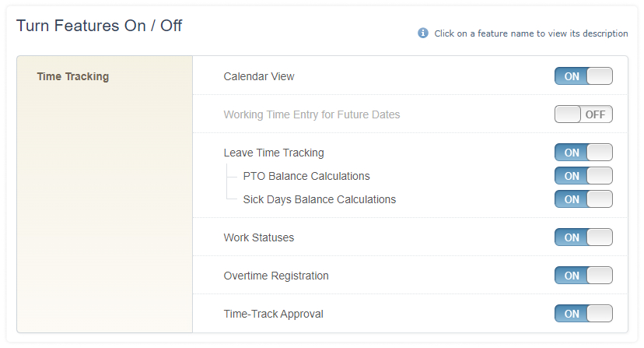
Task: Show the Work Statuses feature description
Action: pyautogui.click(x=259, y=237)
